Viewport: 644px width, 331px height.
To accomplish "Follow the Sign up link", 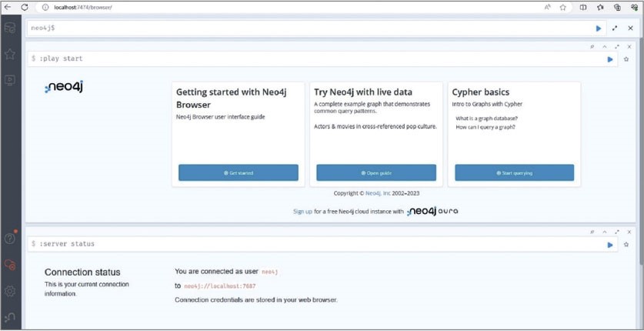I will tap(302, 211).
